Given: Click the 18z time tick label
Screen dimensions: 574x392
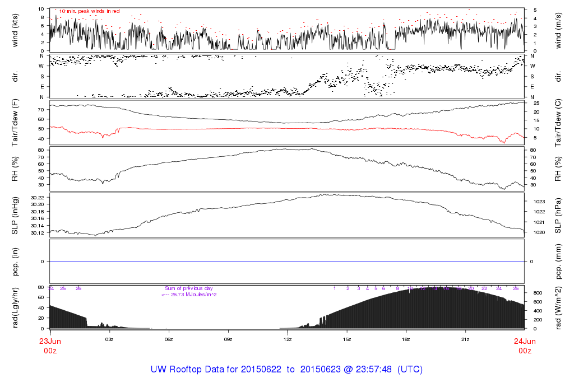Looking at the screenshot, I should click(x=406, y=339).
